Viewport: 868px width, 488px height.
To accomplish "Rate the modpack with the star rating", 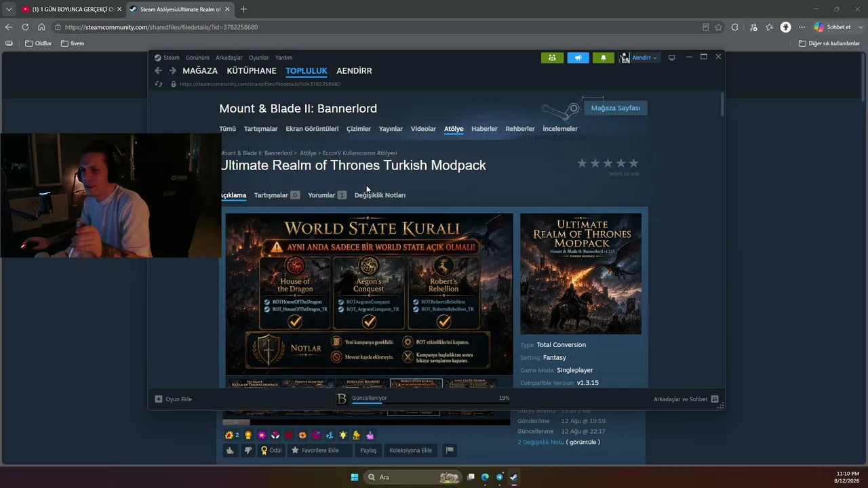I will (x=608, y=163).
